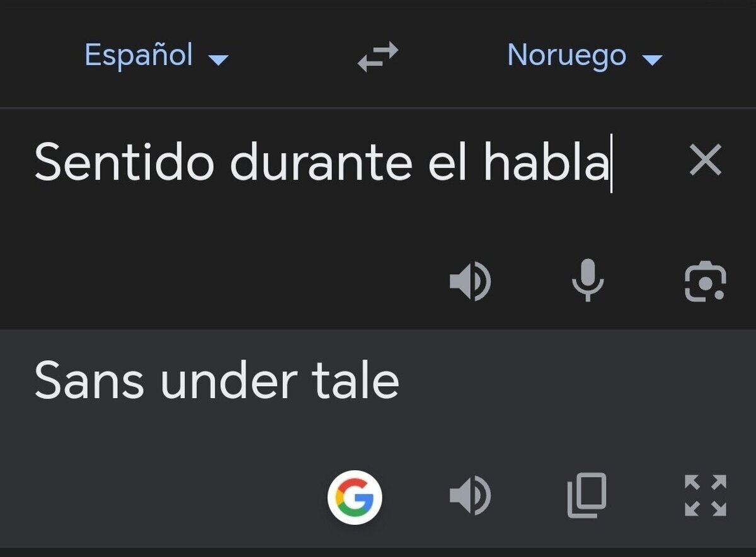The width and height of the screenshot is (756, 557).
Task: Open the Español source language selector
Action: pyautogui.click(x=139, y=55)
